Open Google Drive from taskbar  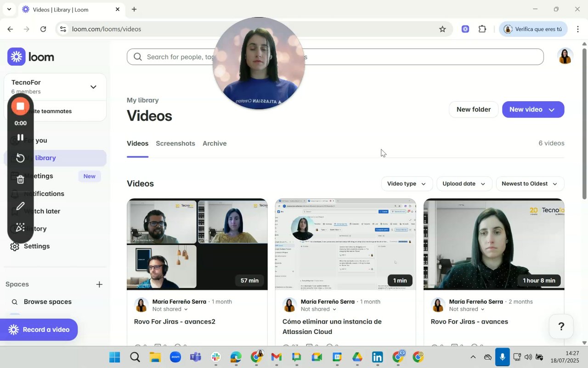point(357,357)
